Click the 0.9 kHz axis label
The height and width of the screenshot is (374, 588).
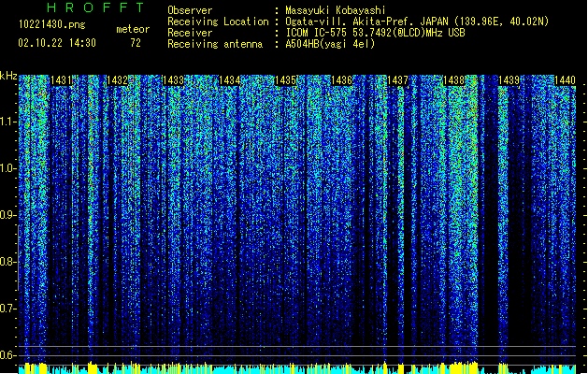click(8, 215)
